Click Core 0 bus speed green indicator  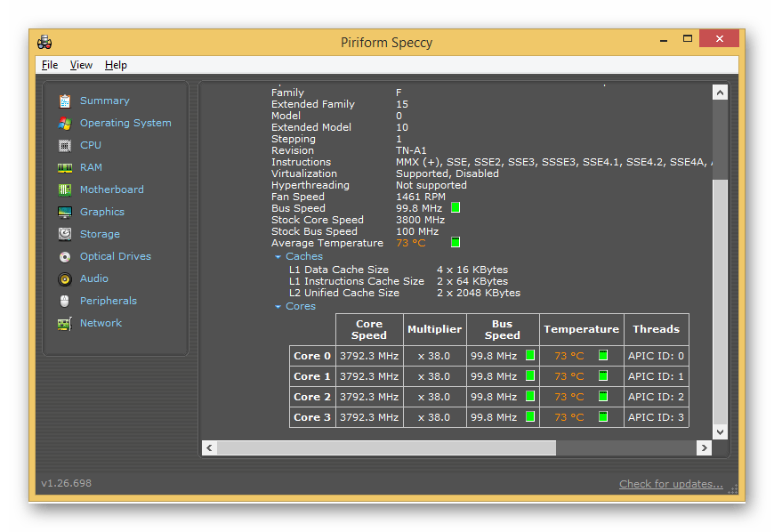coord(530,355)
